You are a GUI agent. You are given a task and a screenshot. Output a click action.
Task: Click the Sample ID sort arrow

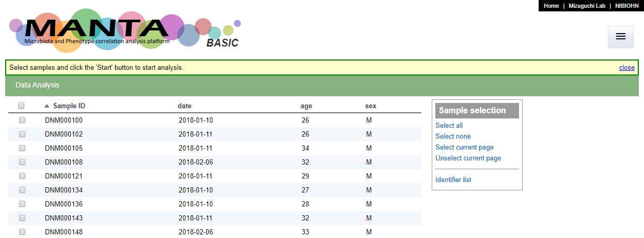click(x=47, y=106)
